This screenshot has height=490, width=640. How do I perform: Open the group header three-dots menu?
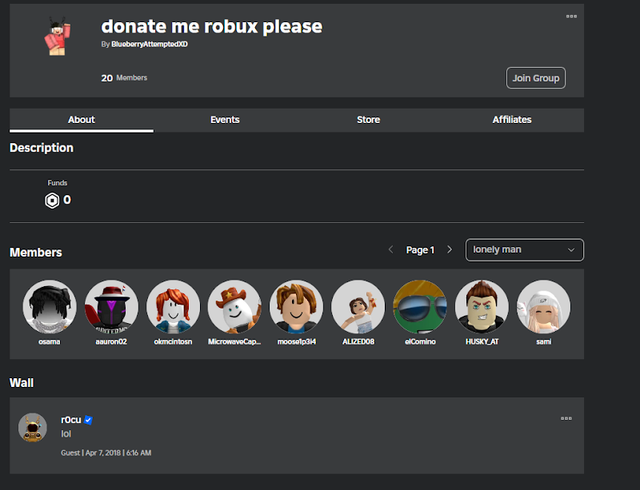[x=571, y=16]
